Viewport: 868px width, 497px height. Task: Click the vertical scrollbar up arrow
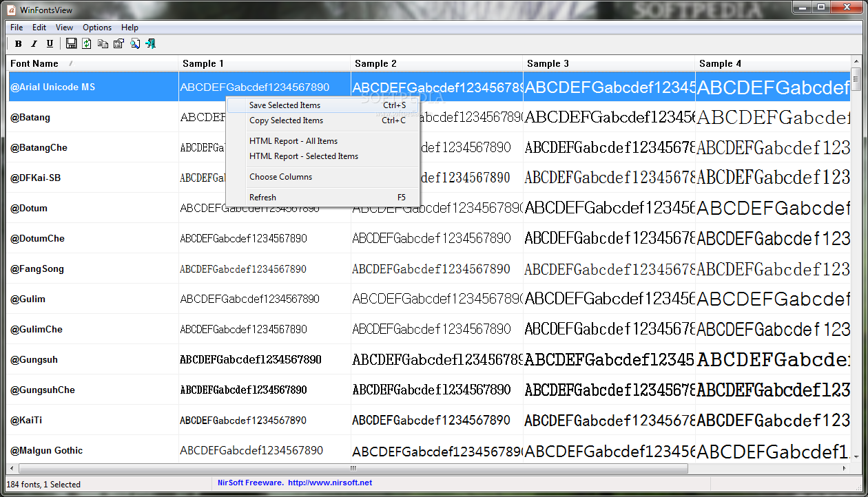(x=856, y=61)
